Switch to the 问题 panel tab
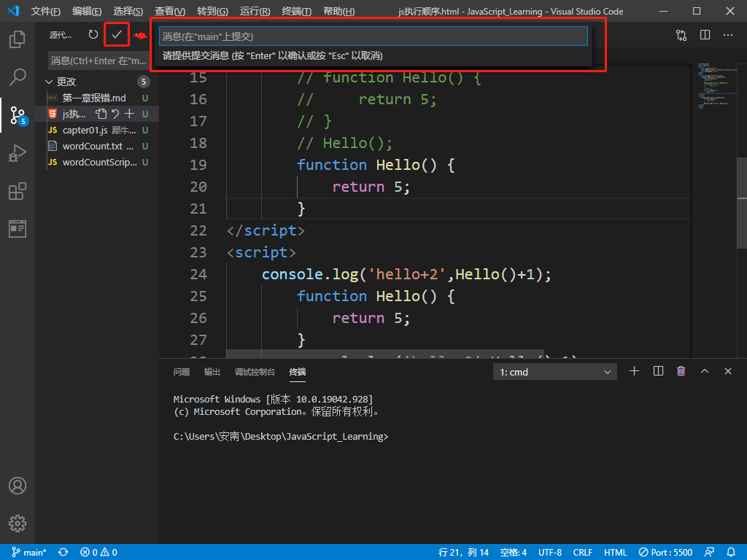This screenshot has height=560, width=747. click(182, 372)
